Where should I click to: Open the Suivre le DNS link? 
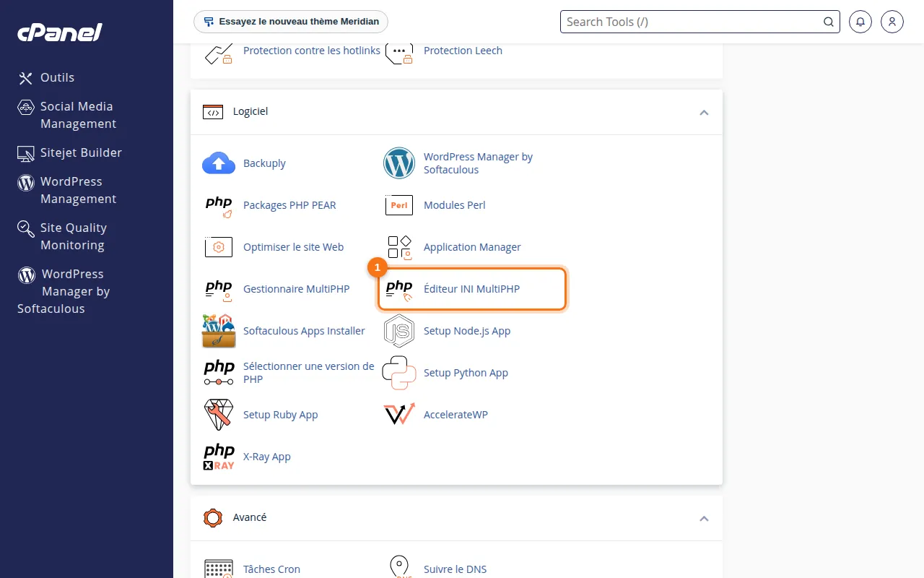point(455,569)
